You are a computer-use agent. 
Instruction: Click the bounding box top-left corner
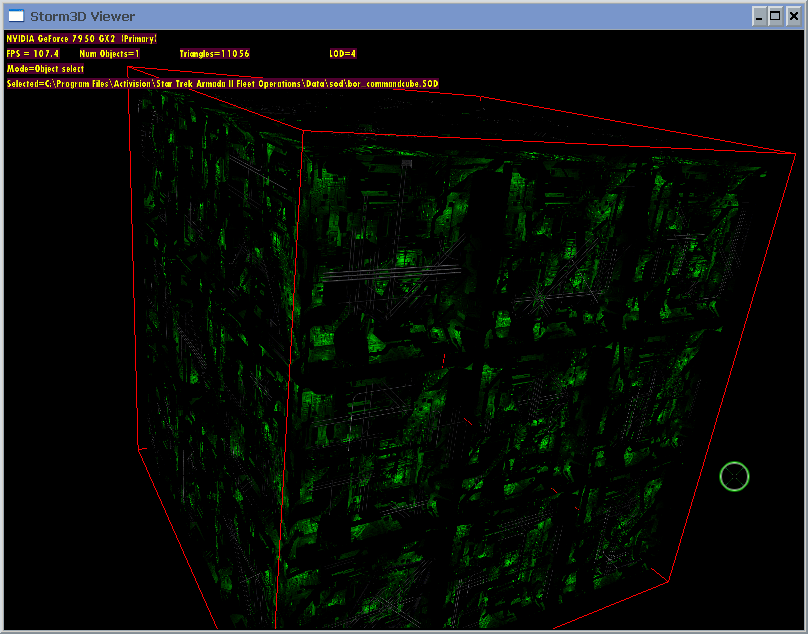[x=128, y=67]
